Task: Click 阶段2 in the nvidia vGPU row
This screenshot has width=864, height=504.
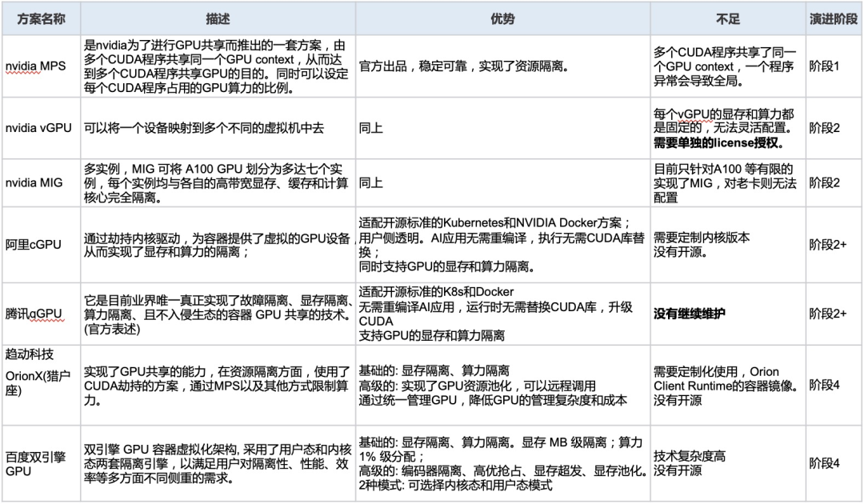Action: click(824, 128)
